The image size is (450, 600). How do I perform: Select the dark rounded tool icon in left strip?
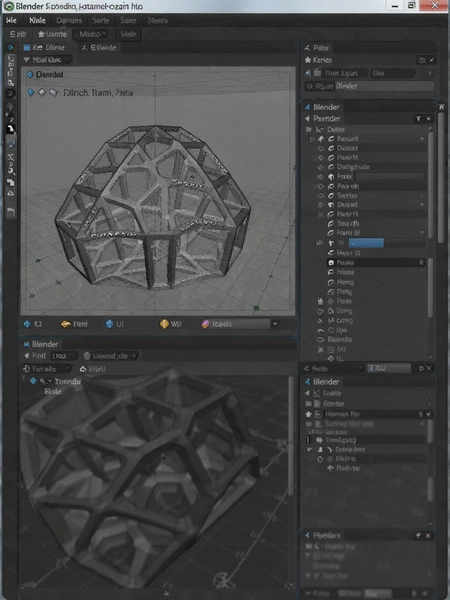coord(11,93)
